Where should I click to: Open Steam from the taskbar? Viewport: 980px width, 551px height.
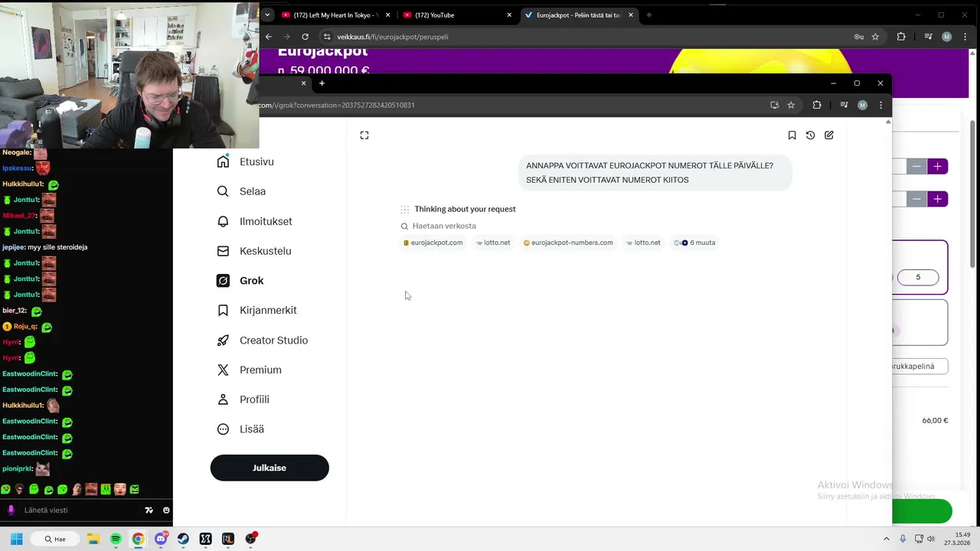pyautogui.click(x=183, y=539)
